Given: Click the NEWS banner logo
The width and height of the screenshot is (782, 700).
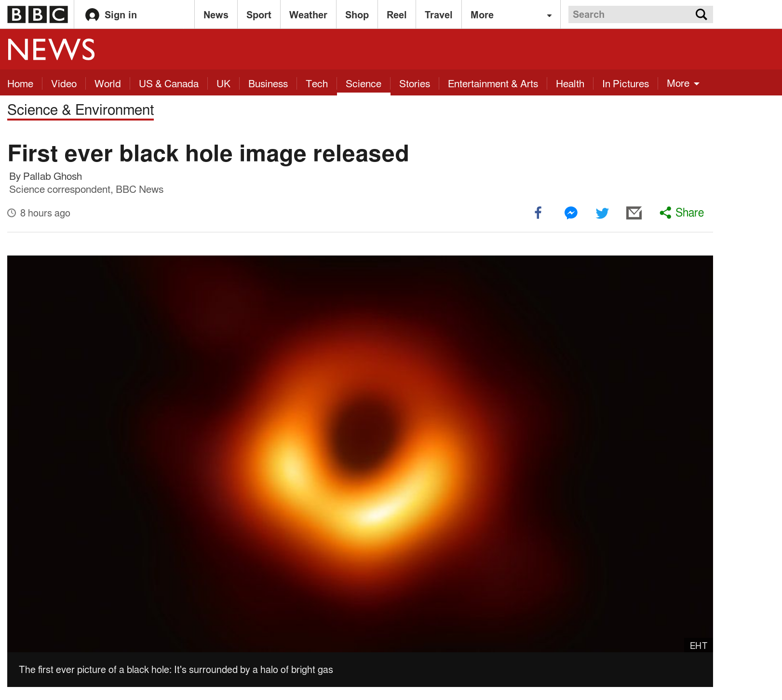Looking at the screenshot, I should (51, 49).
